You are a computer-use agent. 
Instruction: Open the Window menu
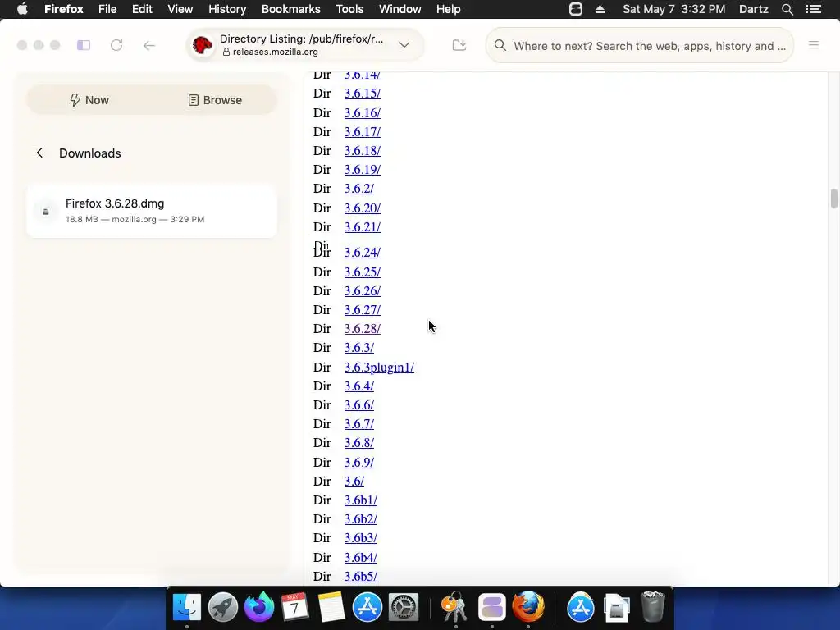[x=400, y=9]
